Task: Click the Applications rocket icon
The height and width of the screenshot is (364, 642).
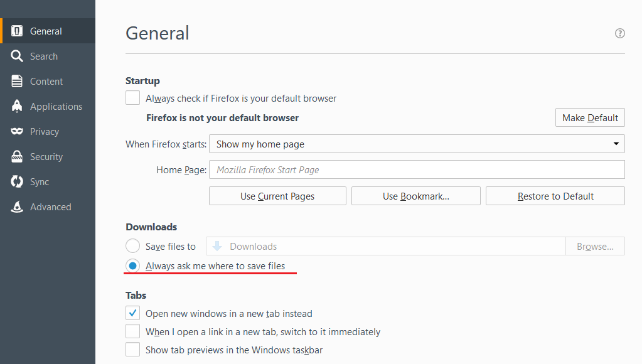Action: coord(17,106)
